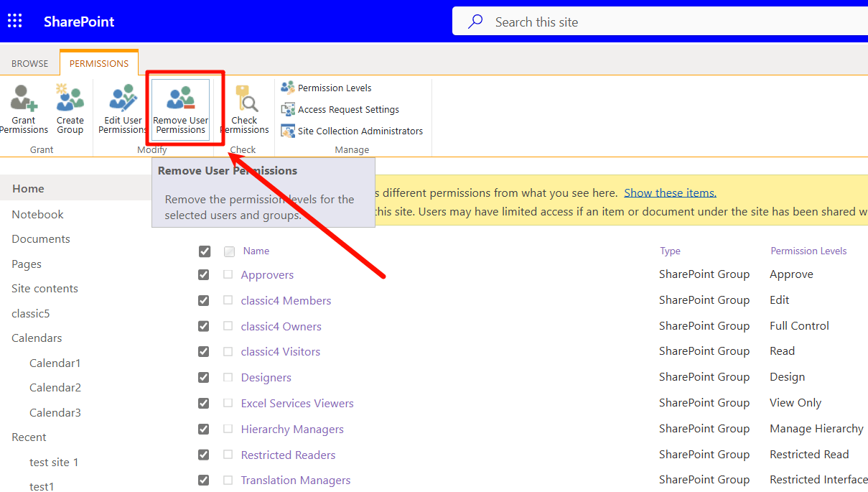This screenshot has width=868, height=492.
Task: Open the Approvers group link
Action: 267,275
